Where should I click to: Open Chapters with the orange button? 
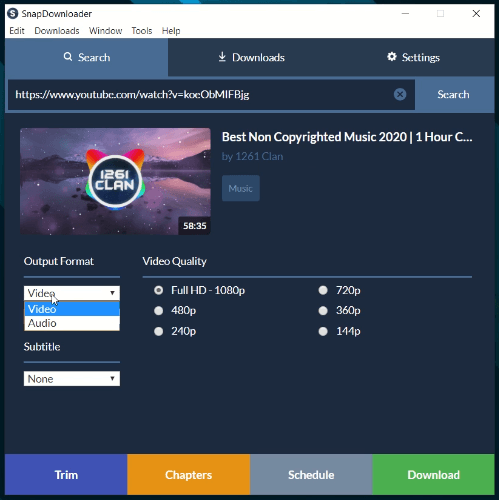pos(188,475)
